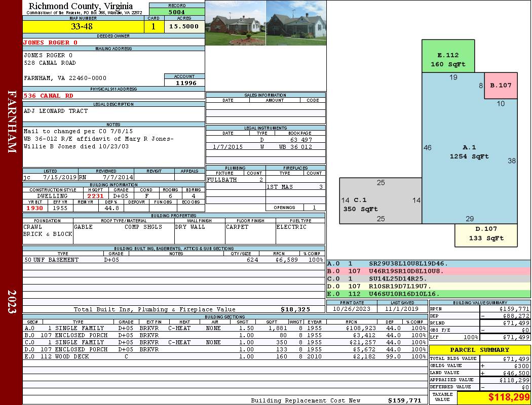532x405 pixels.
Task: Select the 50 UNF BASEMENT built-ins row
Action: 172,260
